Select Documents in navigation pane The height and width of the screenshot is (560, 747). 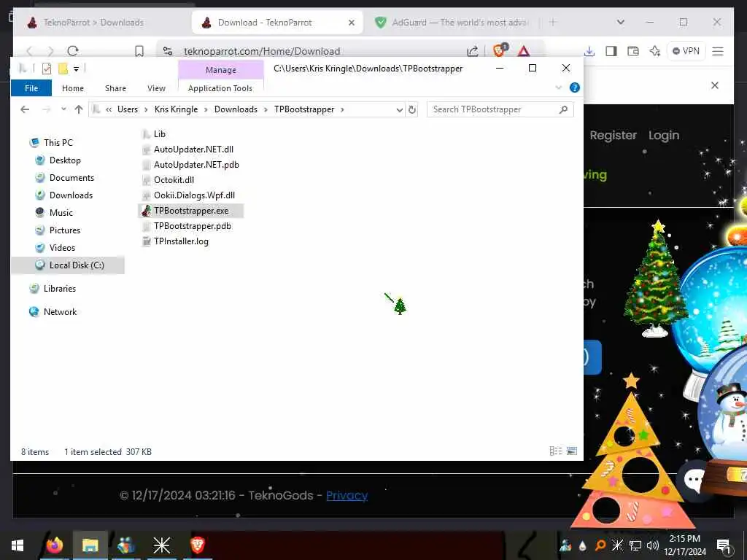coord(71,178)
